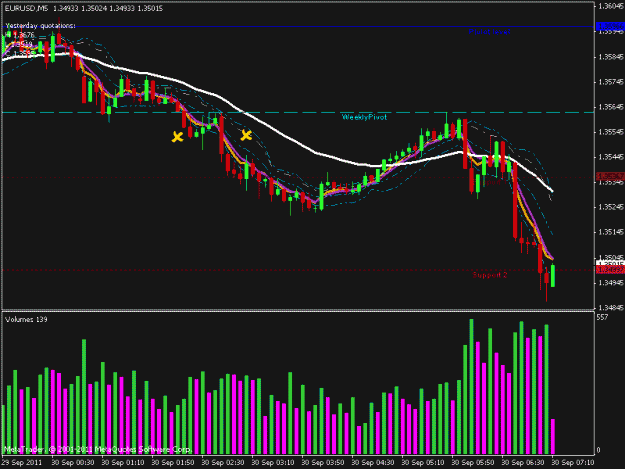Screen dimensions: 625x469
Task: Click the 0 volume scale minimum
Action: 598,450
